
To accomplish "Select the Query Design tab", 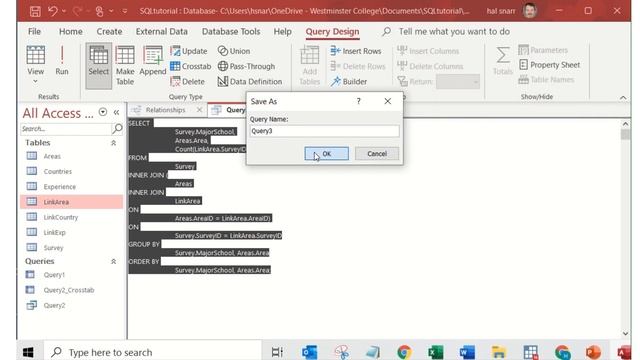I will pyautogui.click(x=332, y=31).
